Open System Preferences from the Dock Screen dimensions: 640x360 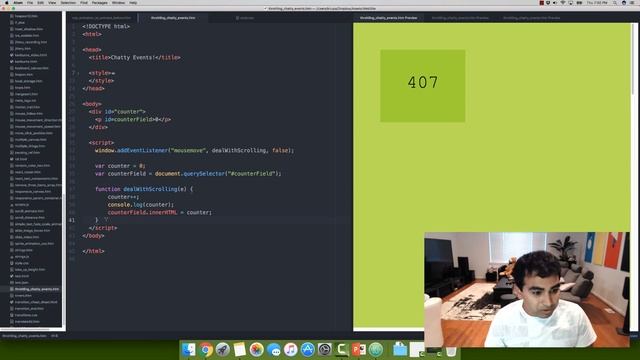(x=324, y=349)
